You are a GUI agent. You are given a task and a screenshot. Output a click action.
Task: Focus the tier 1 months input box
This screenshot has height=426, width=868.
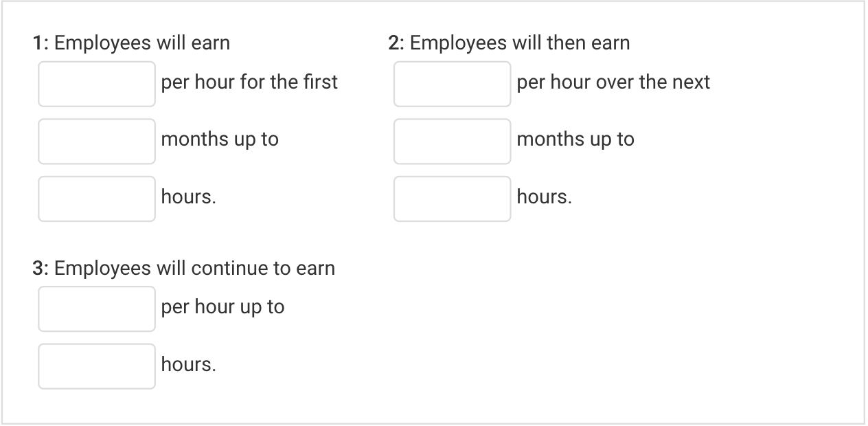click(97, 142)
